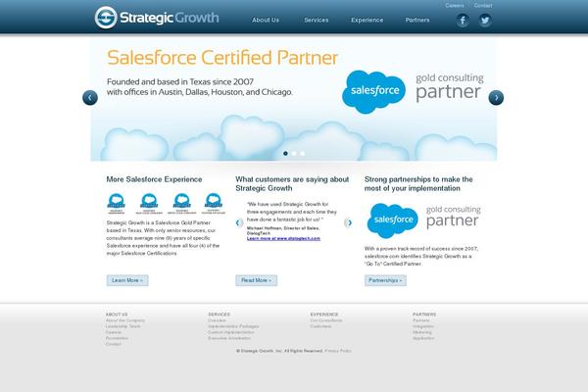Click the Learn More button
Image resolution: width=588 pixels, height=392 pixels.
[x=127, y=280]
